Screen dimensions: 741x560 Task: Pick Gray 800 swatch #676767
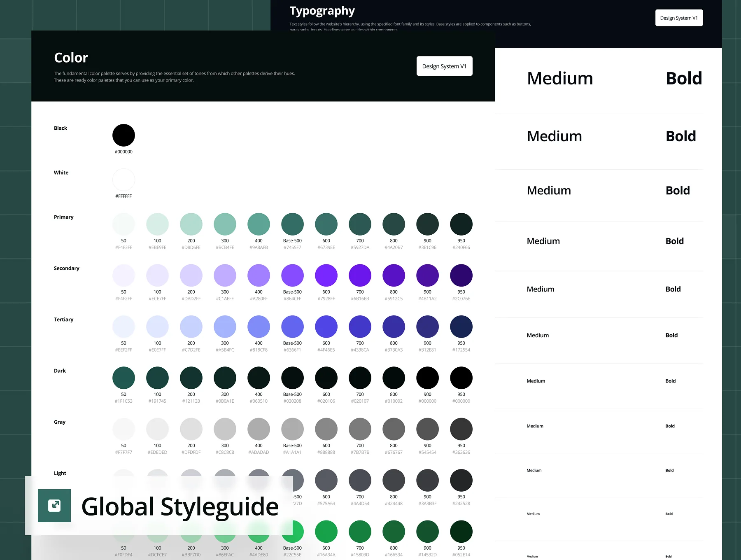pos(394,429)
